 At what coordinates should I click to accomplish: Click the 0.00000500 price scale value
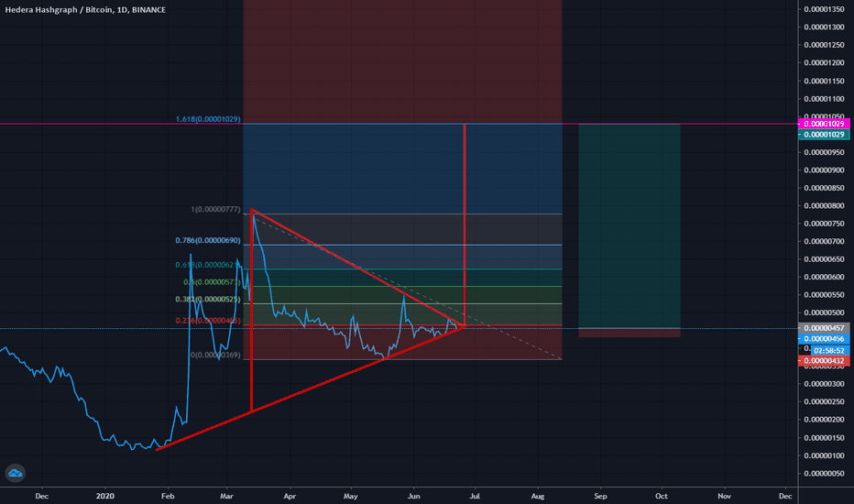coord(824,312)
